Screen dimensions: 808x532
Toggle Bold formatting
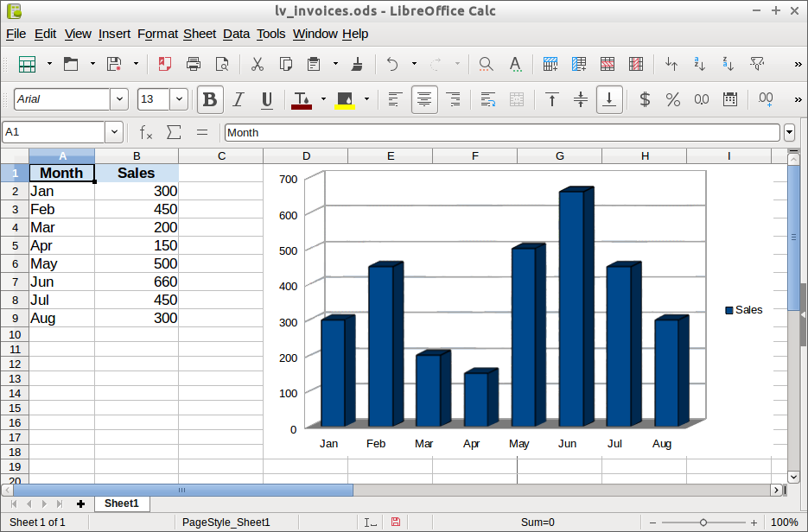(209, 99)
